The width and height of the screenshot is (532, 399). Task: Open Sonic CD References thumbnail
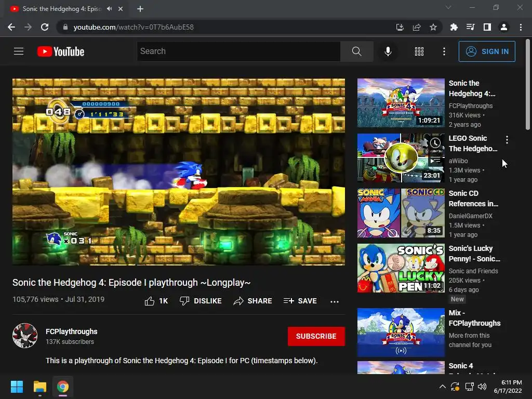tap(401, 213)
